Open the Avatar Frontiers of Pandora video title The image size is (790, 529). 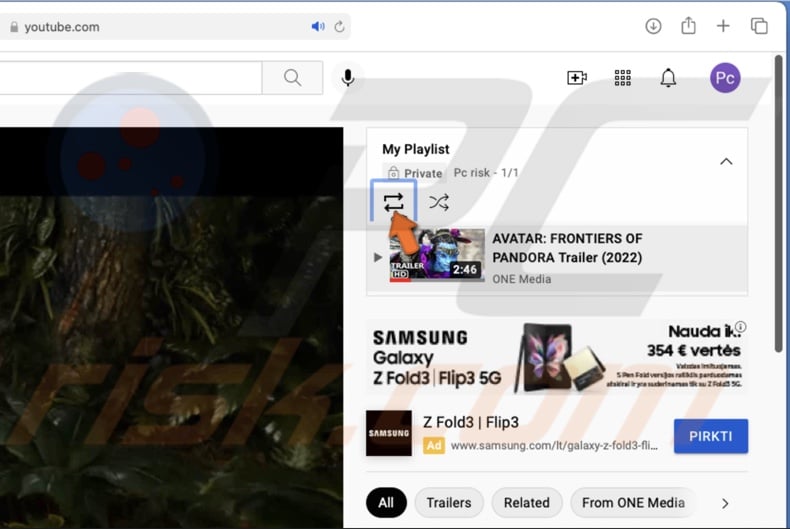[x=567, y=248]
